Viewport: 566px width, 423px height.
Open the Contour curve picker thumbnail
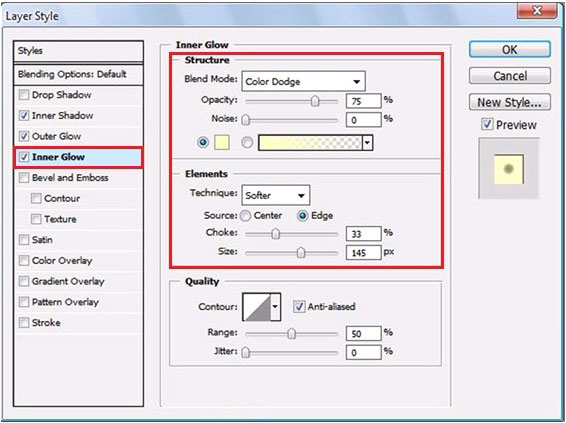click(257, 307)
